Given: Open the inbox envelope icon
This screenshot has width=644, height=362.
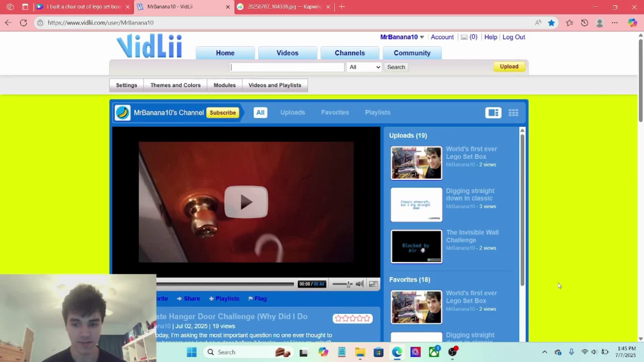Looking at the screenshot, I should pos(464,37).
